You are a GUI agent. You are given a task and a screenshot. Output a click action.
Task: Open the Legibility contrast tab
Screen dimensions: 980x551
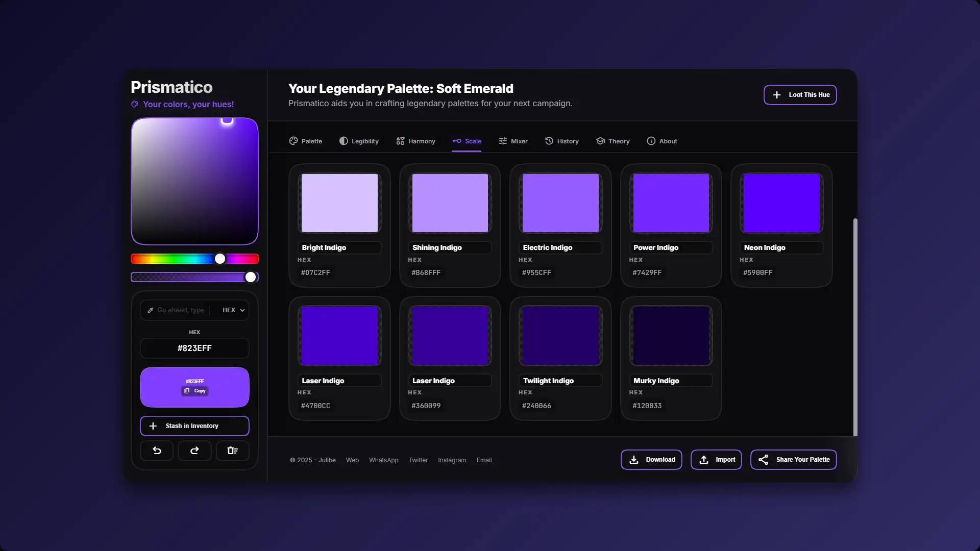click(x=359, y=141)
